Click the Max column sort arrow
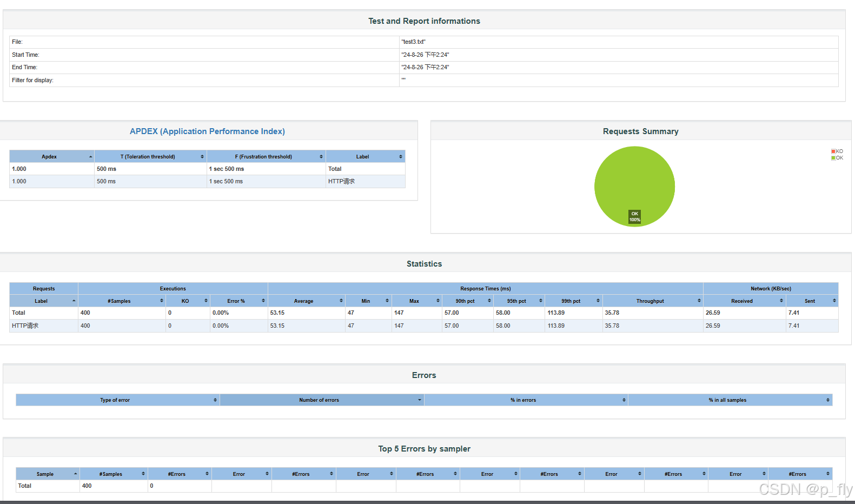This screenshot has height=504, width=855. point(438,301)
